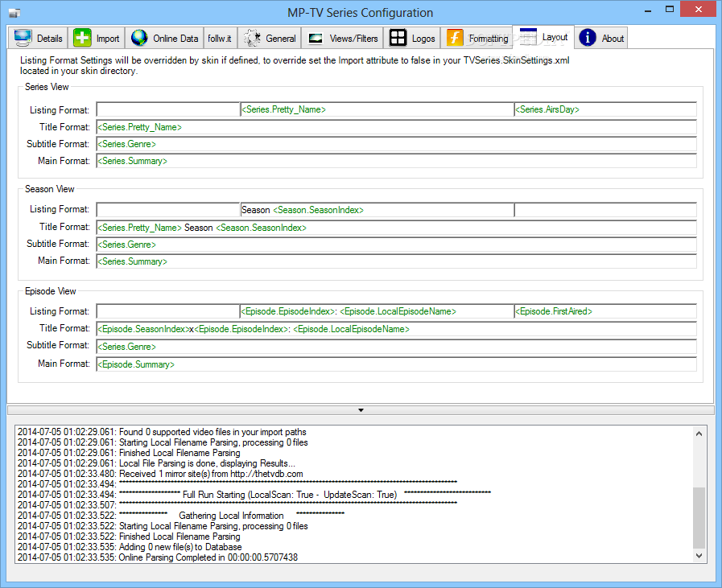This screenshot has width=722, height=588.
Task: Click Series View Subtitle Format field
Action: point(397,144)
